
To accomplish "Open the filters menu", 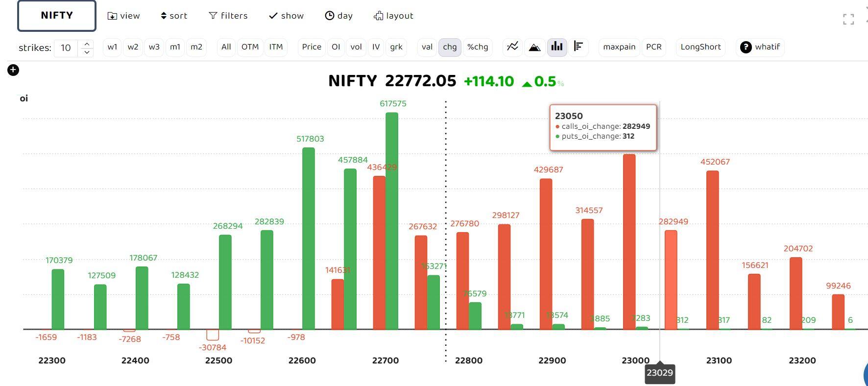I will point(228,16).
